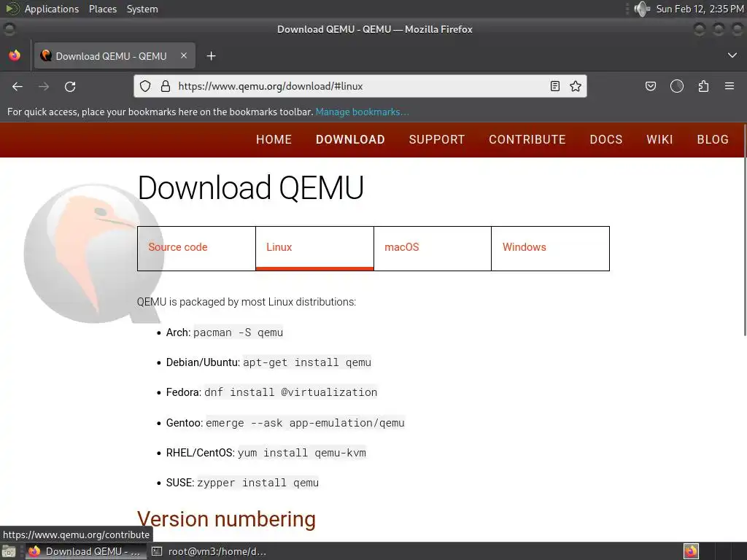Image resolution: width=747 pixels, height=560 pixels.
Task: Open tracking protection shield icon
Action: [145, 86]
